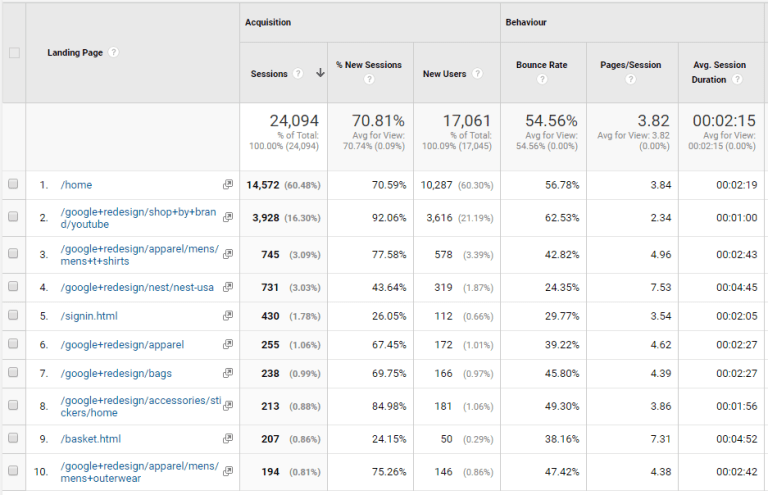
Task: Open the /google+redesign/nest/nest-usa link
Action: point(137,287)
